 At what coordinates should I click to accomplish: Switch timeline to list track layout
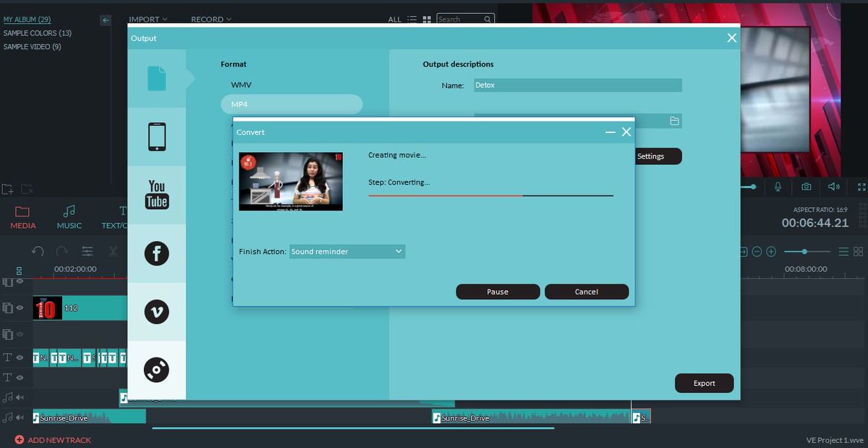coord(843,251)
